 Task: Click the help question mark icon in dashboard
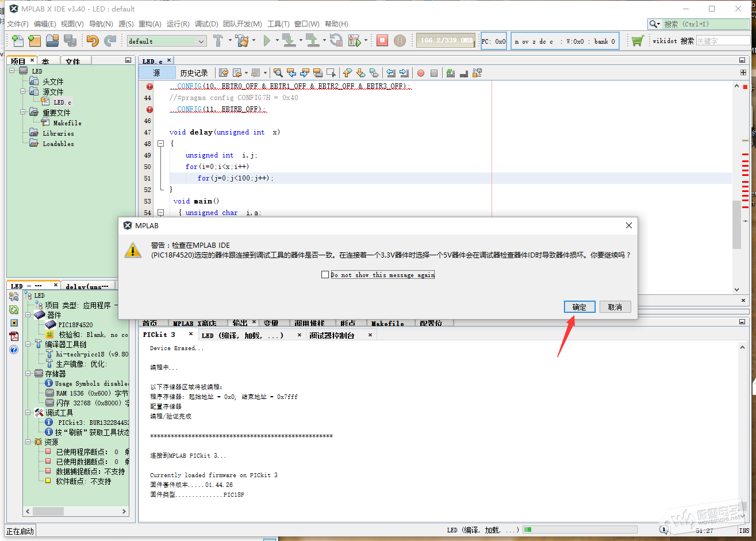pyautogui.click(x=14, y=350)
